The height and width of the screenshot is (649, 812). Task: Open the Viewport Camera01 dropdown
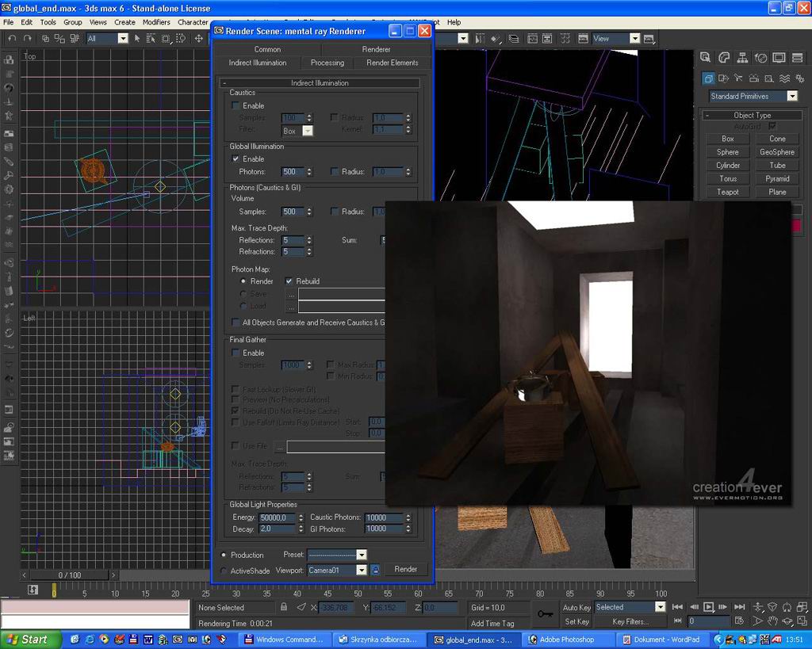[361, 570]
